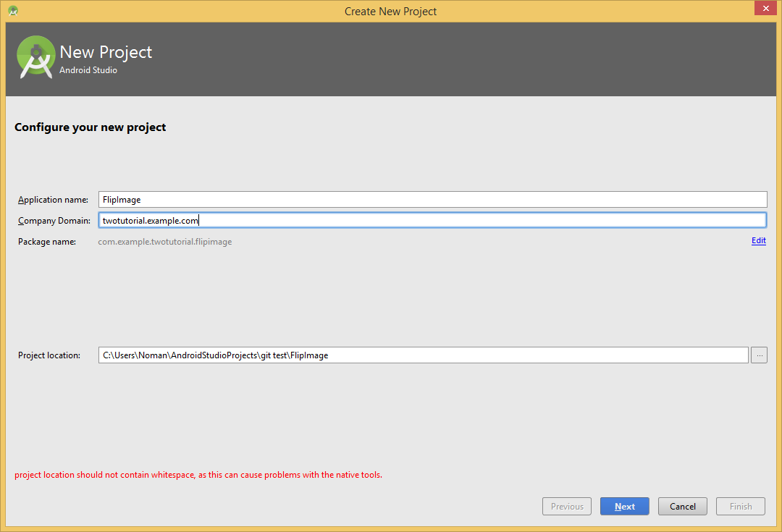Click the disabled Finish button
The width and height of the screenshot is (782, 532).
click(740, 506)
